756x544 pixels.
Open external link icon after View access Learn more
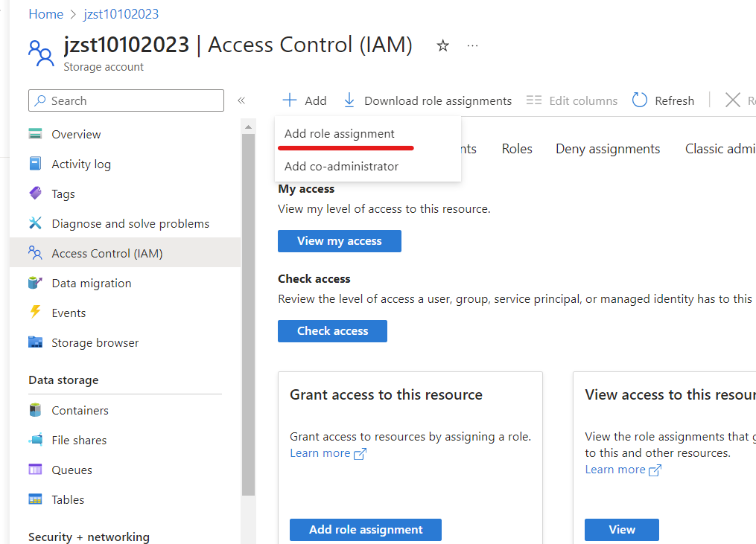tap(655, 470)
